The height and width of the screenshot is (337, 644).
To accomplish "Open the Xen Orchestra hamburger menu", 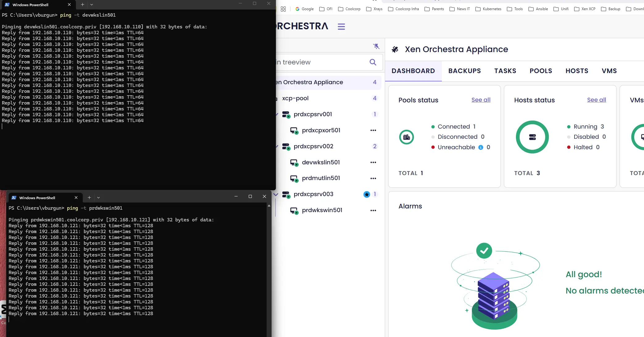I will click(x=341, y=27).
